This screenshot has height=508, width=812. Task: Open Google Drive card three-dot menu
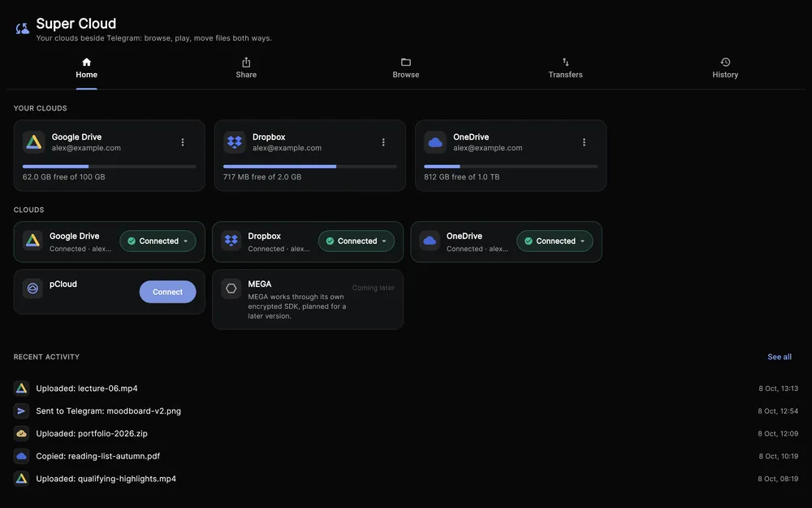pos(182,142)
